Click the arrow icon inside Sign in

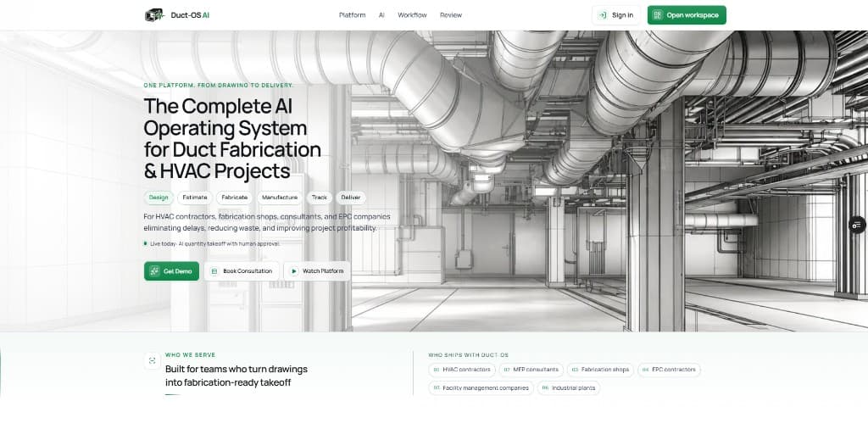603,15
